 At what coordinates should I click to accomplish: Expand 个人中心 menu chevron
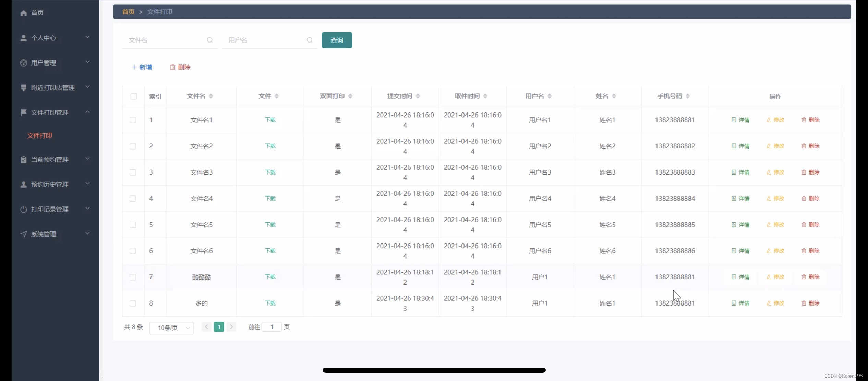point(87,37)
